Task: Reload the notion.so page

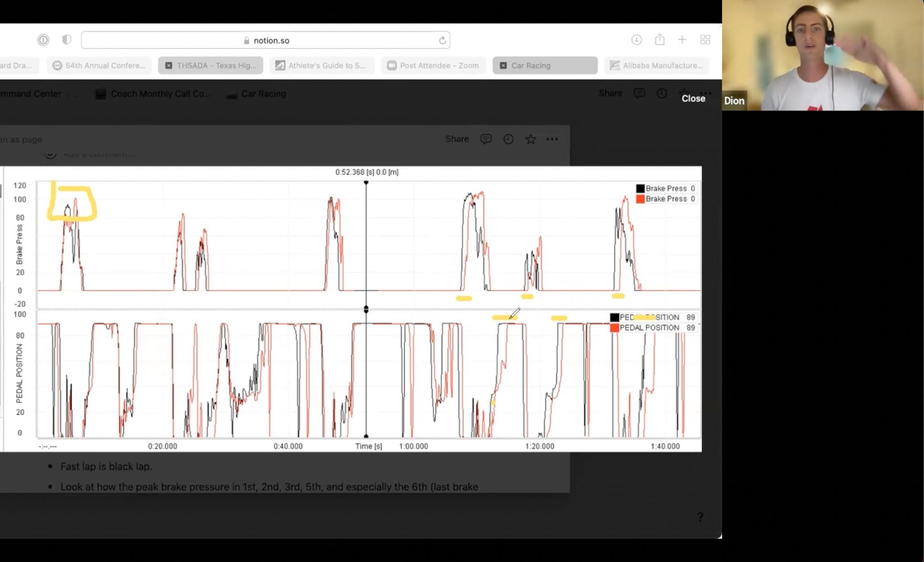Action: 442,40
